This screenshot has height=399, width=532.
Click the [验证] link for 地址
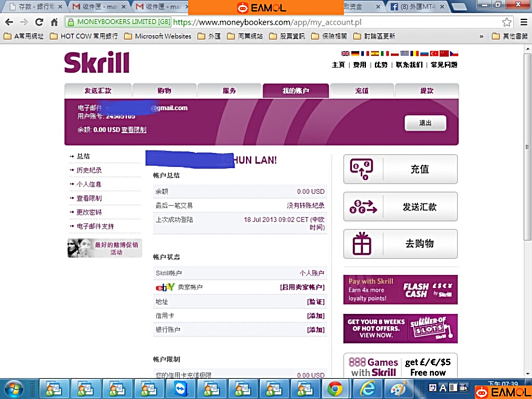tap(315, 302)
